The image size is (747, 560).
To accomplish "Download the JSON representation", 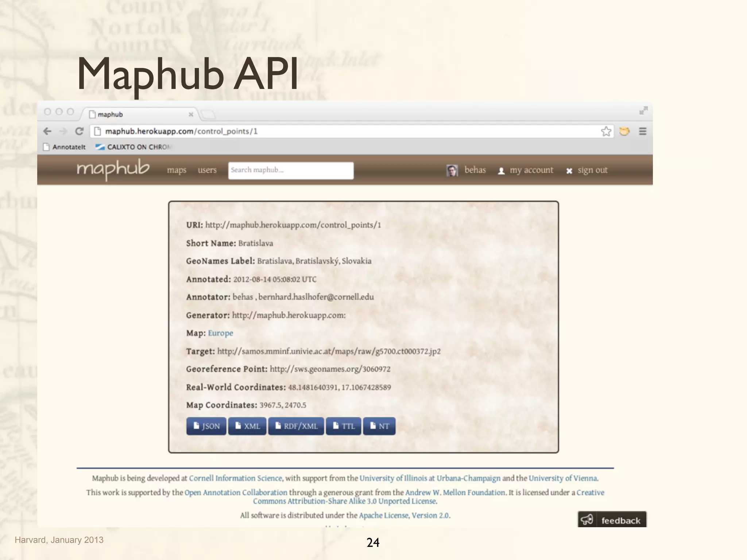I will pyautogui.click(x=206, y=426).
